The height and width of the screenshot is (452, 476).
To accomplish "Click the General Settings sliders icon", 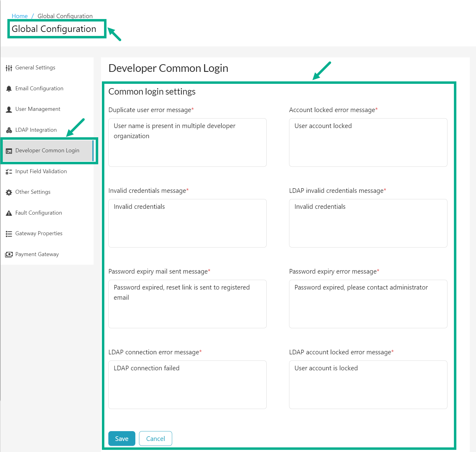I will (9, 68).
